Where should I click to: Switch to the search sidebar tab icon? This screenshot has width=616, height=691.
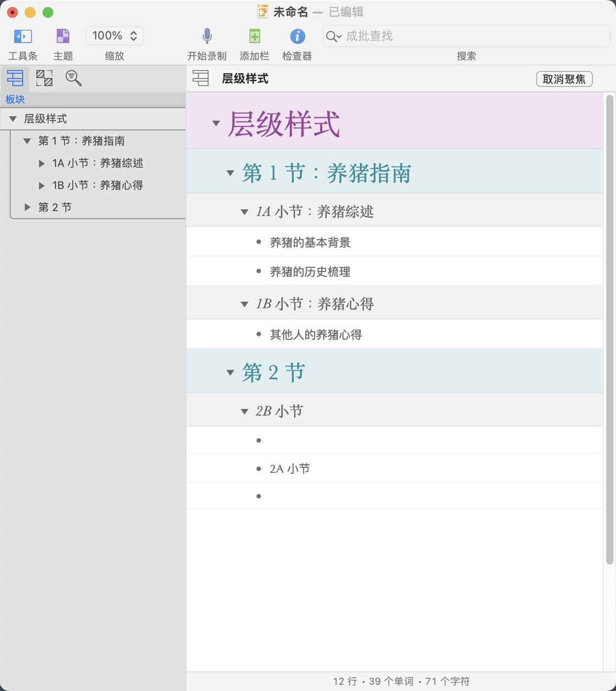click(73, 78)
